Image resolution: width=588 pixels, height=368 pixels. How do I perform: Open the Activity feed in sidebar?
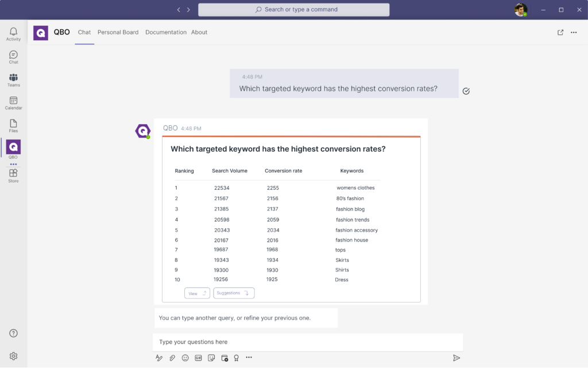coord(13,34)
